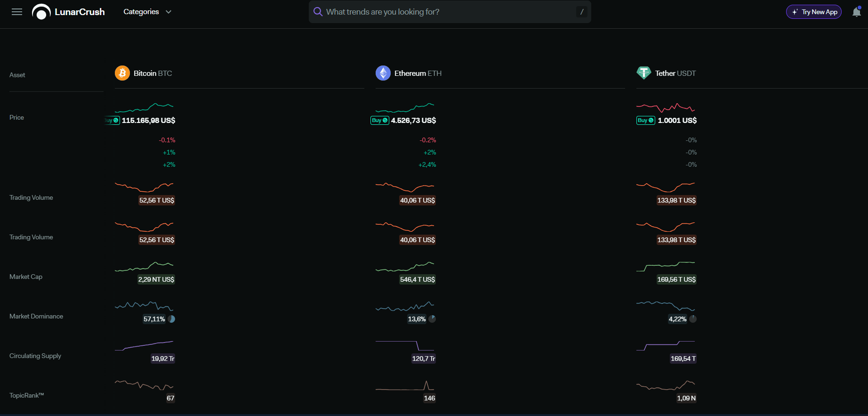Click the Bitcoin market cap sparkline
Image resolution: width=868 pixels, height=416 pixels.
point(144,267)
